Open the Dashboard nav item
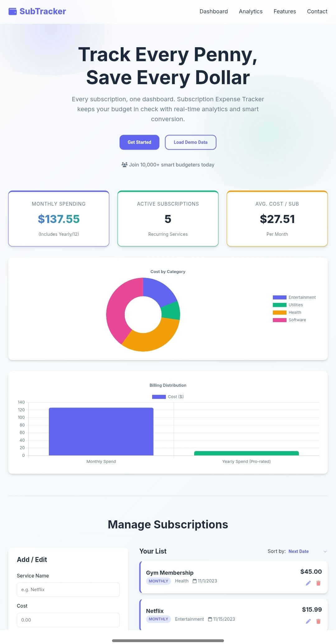 tap(214, 11)
